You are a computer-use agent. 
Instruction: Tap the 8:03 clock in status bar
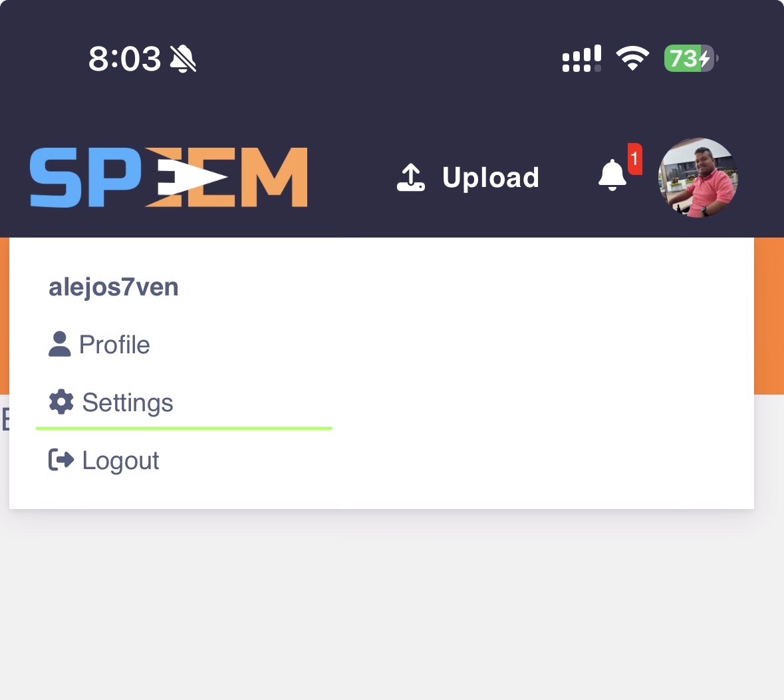[x=124, y=59]
